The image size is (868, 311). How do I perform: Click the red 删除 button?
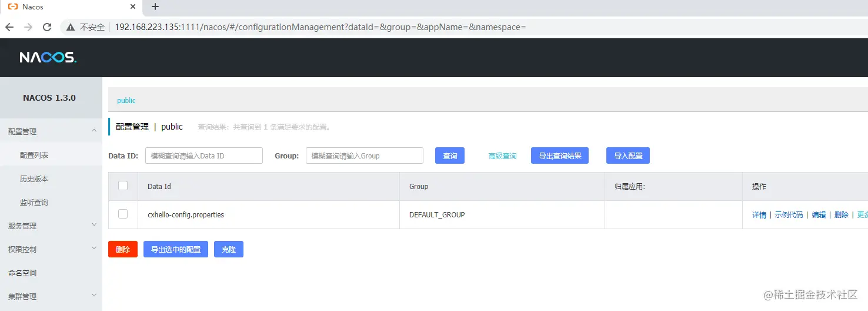[123, 249]
